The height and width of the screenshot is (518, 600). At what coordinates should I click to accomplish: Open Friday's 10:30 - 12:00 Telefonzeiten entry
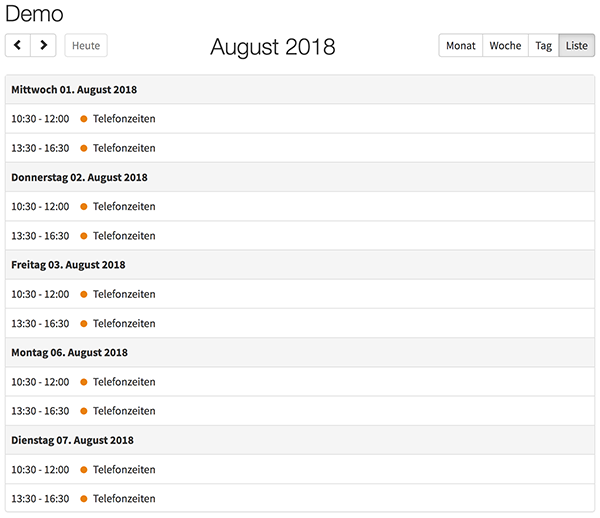300,294
